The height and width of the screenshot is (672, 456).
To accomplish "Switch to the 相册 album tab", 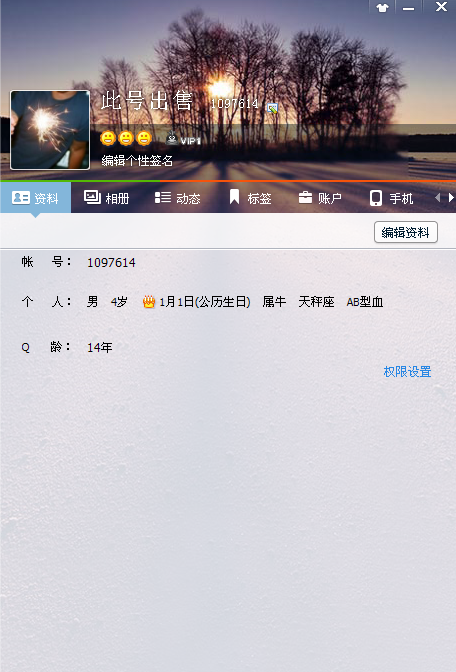I will coord(106,198).
